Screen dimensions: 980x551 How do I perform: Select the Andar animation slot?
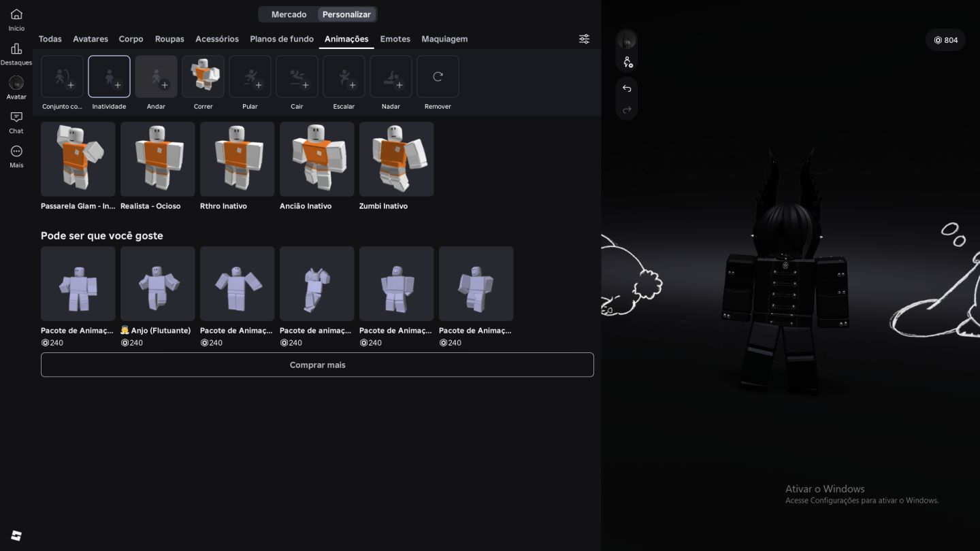[x=156, y=76]
